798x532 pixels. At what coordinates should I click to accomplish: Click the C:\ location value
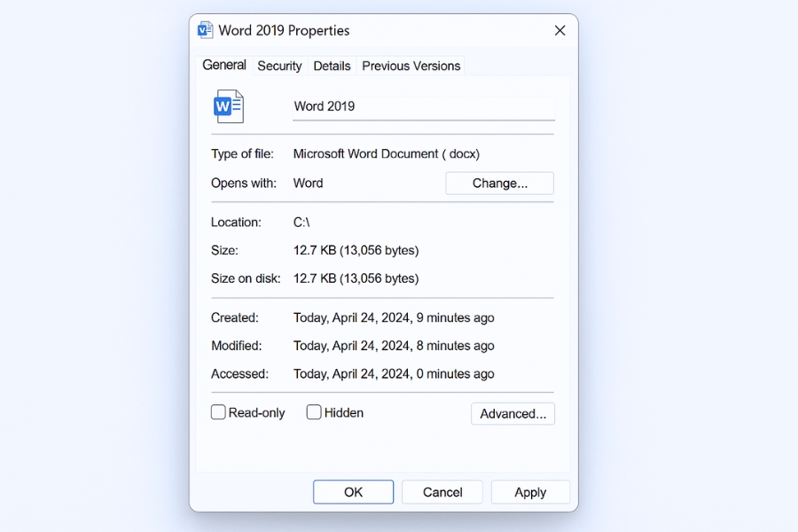click(301, 223)
